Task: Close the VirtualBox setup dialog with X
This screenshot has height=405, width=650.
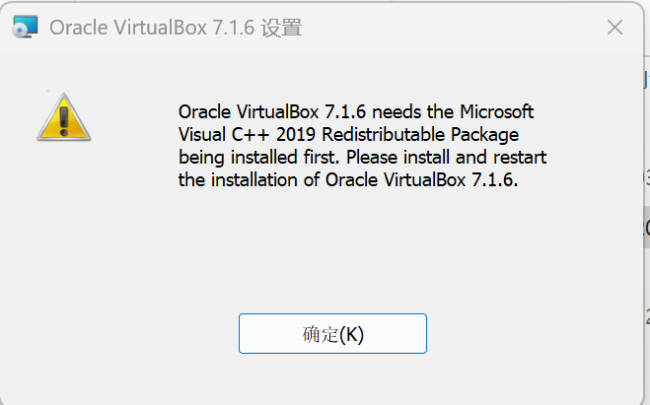Action: (614, 28)
